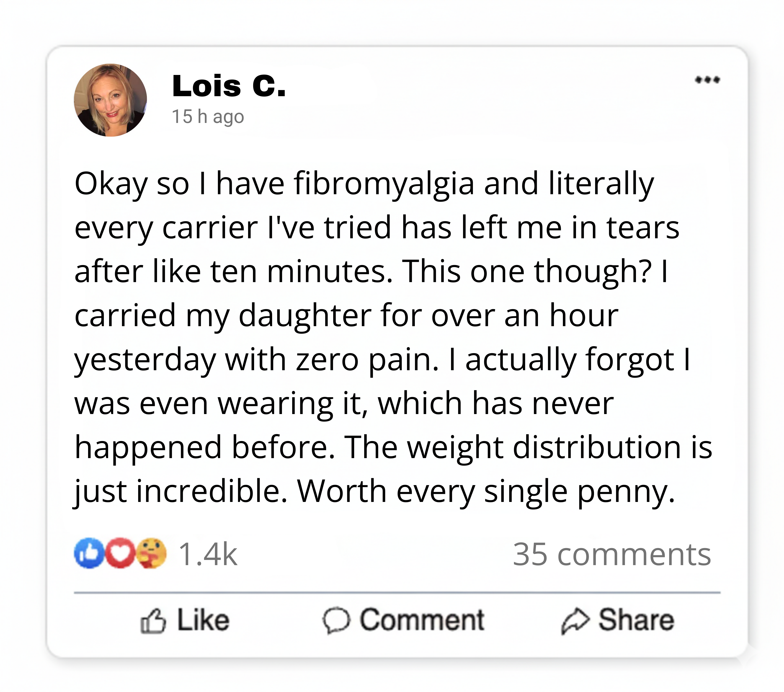
Task: Click 'Worth every single penny' sentence
Action: pos(485,491)
